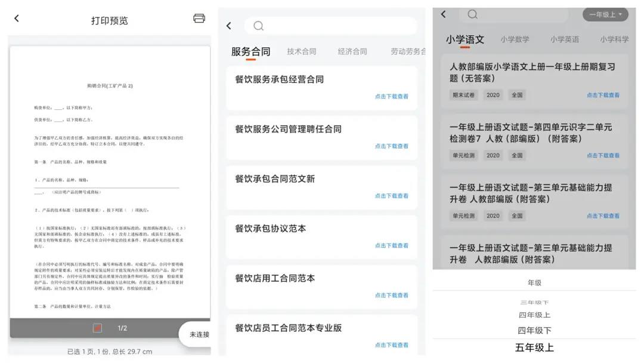This screenshot has width=644, height=363.
Task: Tap the printer icon in print preview
Action: [199, 19]
